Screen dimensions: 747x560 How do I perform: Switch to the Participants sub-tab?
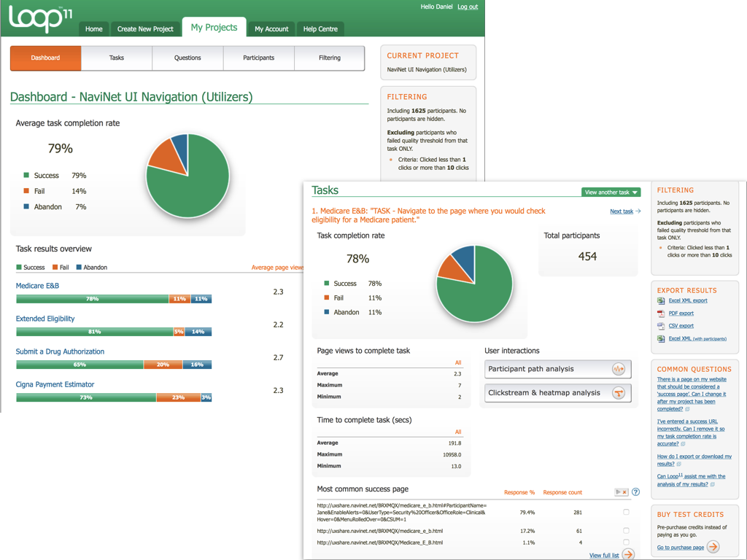[x=259, y=58]
